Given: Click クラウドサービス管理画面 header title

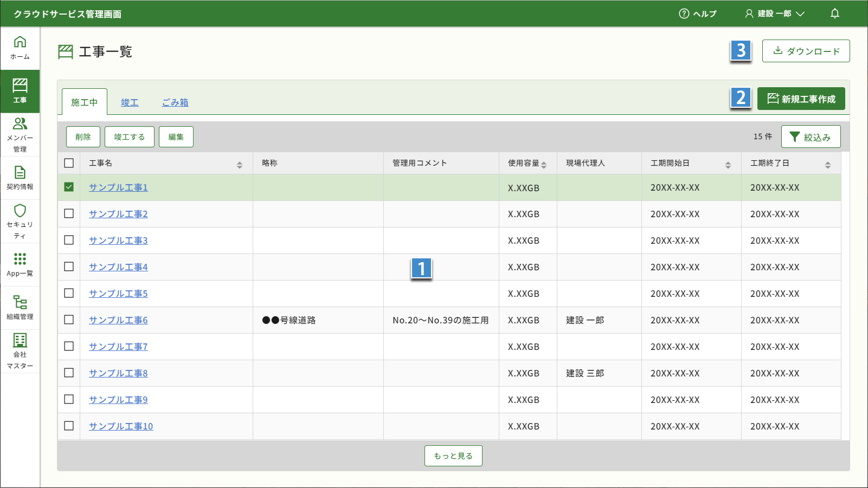Looking at the screenshot, I should pos(68,14).
